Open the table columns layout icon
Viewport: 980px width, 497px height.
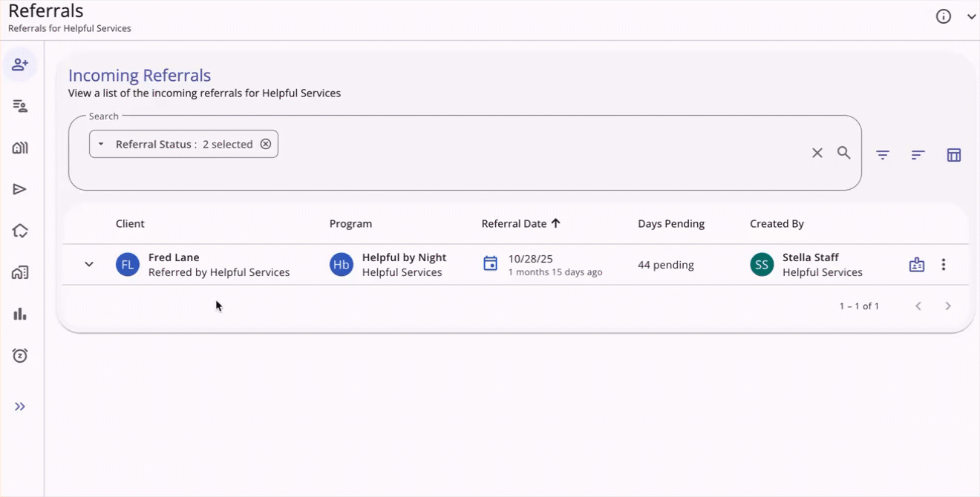coord(954,154)
